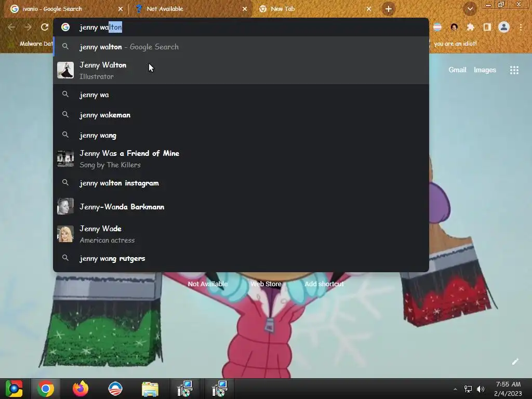Open the network status tray icon

click(x=468, y=389)
